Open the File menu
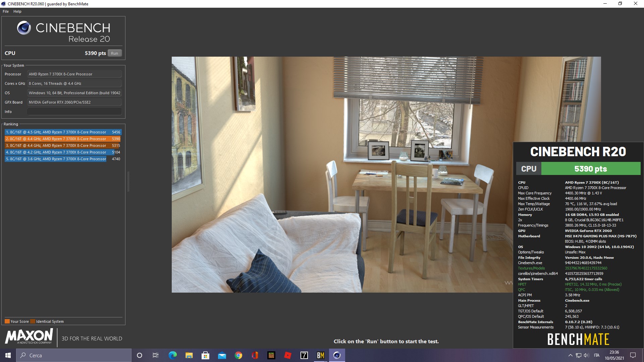 tap(6, 11)
